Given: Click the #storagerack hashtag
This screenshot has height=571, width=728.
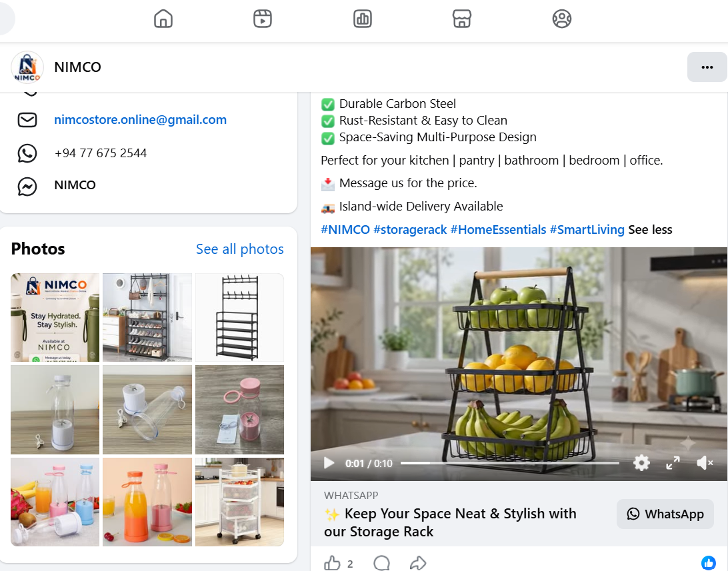Looking at the screenshot, I should click(410, 230).
